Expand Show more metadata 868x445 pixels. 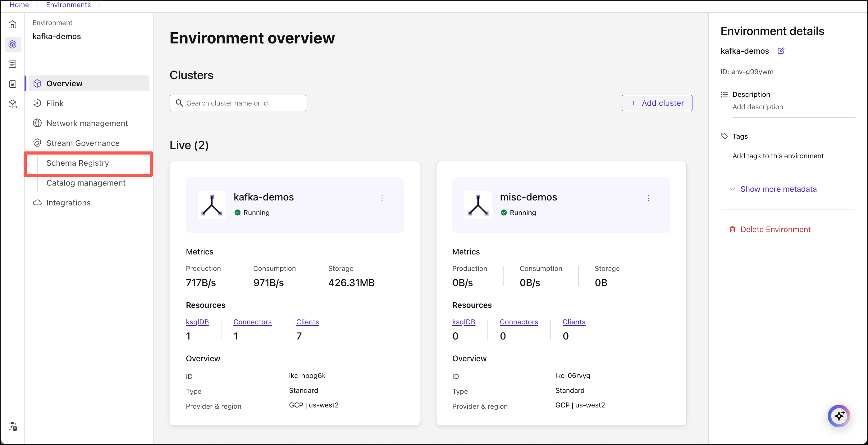pyautogui.click(x=778, y=189)
